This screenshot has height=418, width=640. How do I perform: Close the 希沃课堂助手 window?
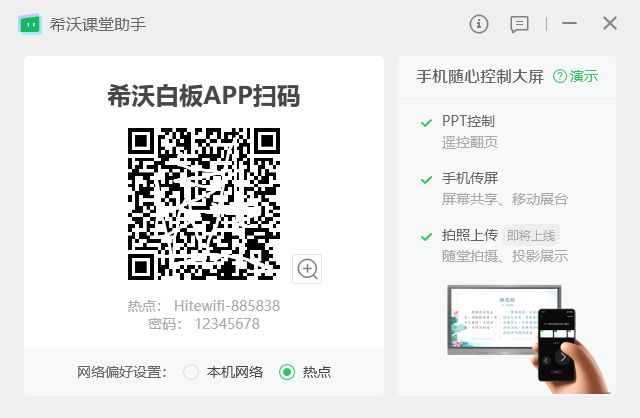(x=610, y=24)
